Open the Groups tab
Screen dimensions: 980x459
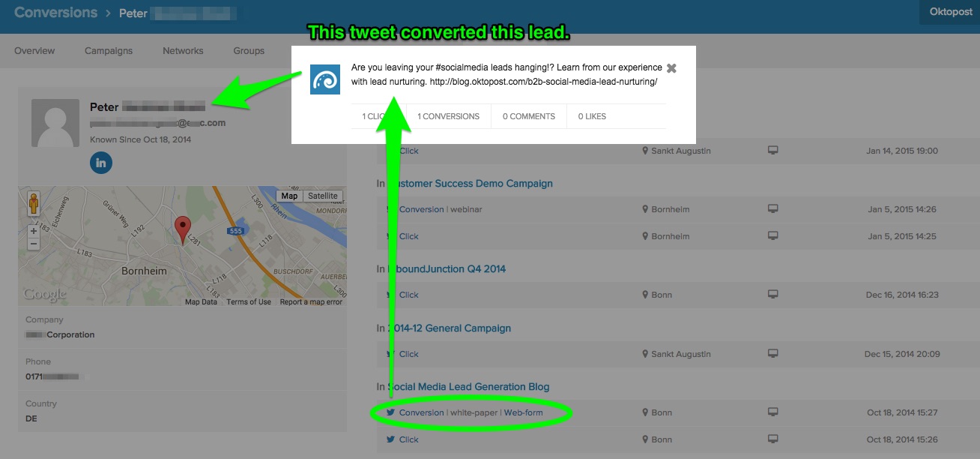tap(249, 51)
